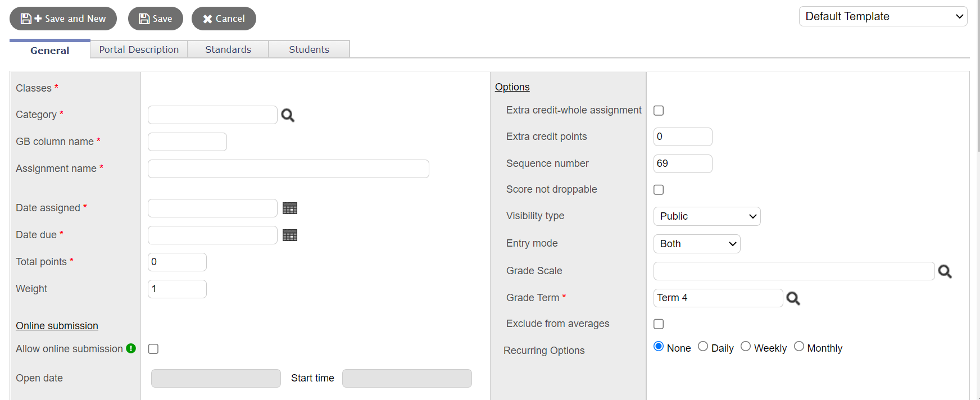Open the Date assigned calendar picker

click(290, 208)
